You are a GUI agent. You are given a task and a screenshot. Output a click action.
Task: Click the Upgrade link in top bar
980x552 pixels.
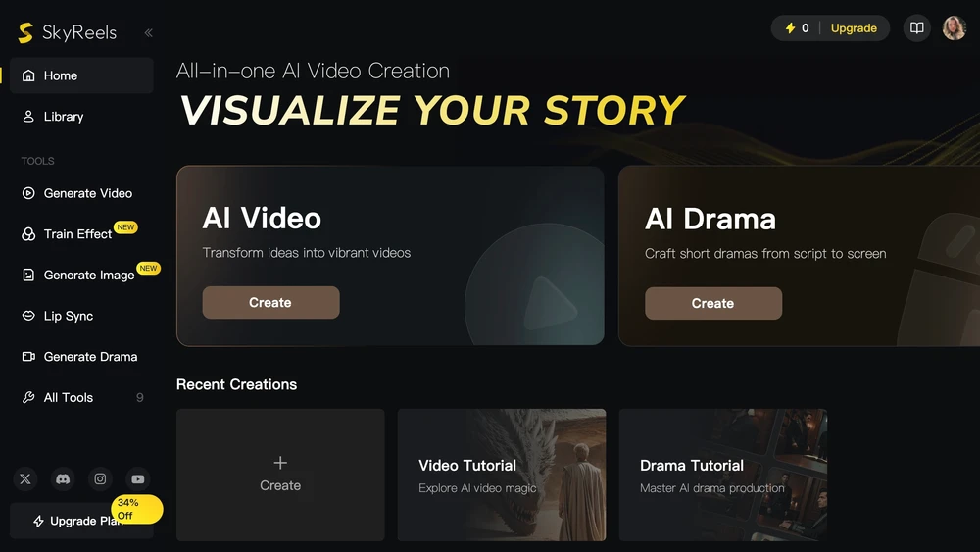[854, 28]
